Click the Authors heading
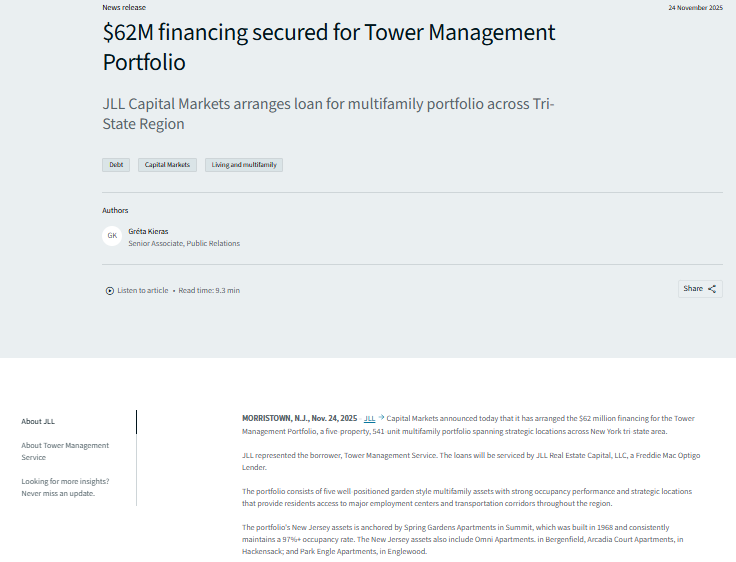Viewport: 736px width, 562px height. pyautogui.click(x=115, y=210)
